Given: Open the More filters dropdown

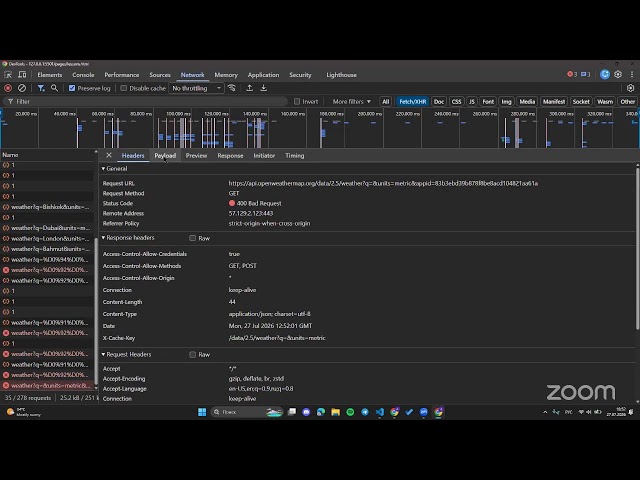Looking at the screenshot, I should [x=351, y=101].
